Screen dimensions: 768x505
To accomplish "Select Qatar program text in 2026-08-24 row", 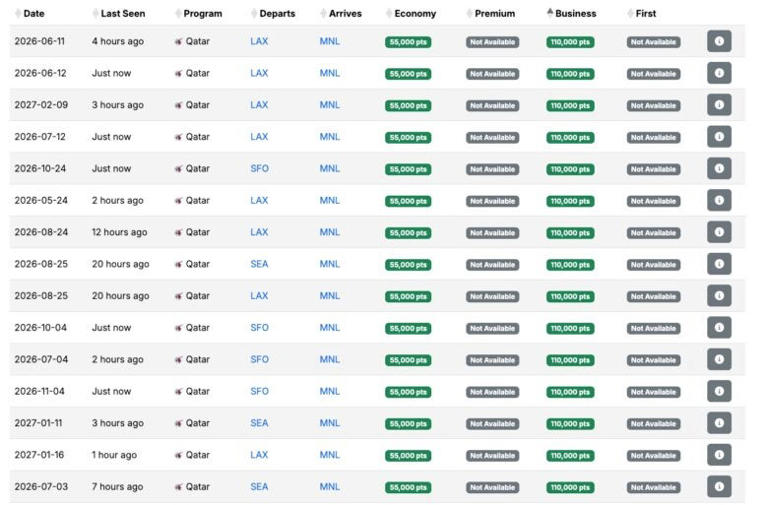I will tap(197, 233).
